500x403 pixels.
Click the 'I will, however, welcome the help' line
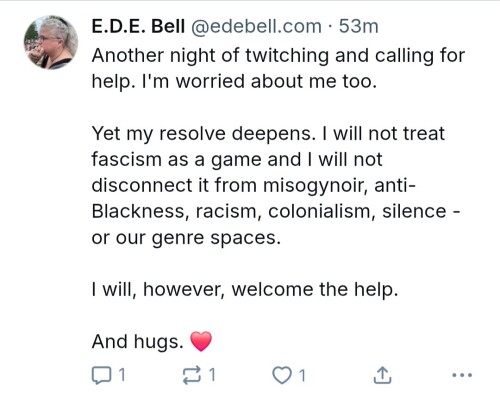[245, 289]
